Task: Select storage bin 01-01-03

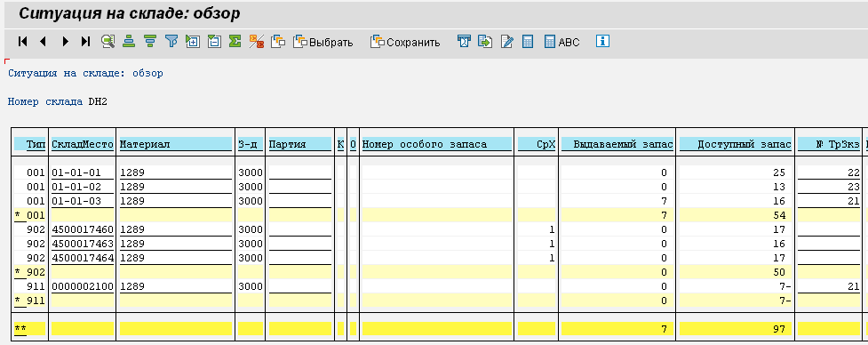Action: (x=83, y=201)
